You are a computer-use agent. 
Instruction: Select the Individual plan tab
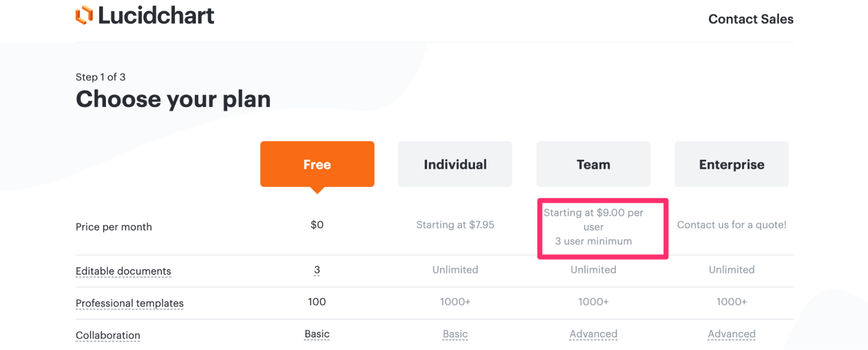tap(455, 164)
